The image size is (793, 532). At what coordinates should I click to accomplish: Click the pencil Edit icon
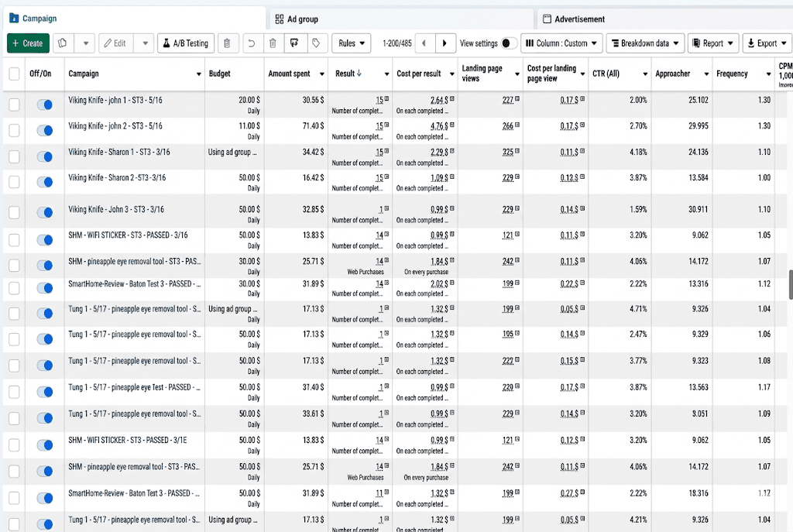[108, 43]
